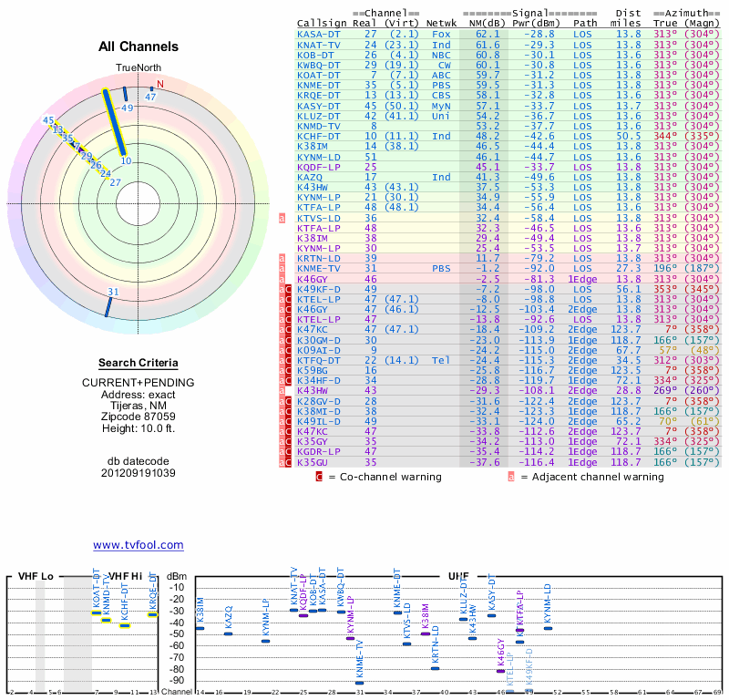Click the KLUZ-DT signal bar in UHF chart
Screen dimensions: 729x700
click(463, 619)
